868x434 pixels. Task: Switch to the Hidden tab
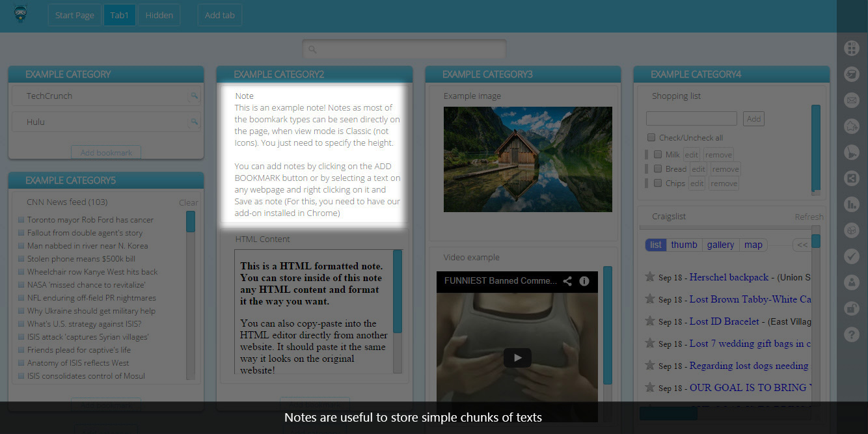tap(159, 15)
